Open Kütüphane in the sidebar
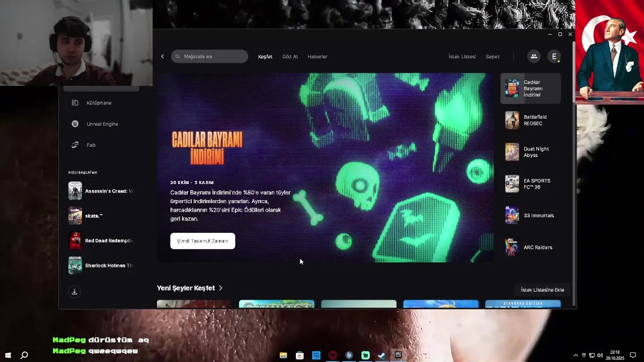This screenshot has width=644, height=362. coord(99,103)
